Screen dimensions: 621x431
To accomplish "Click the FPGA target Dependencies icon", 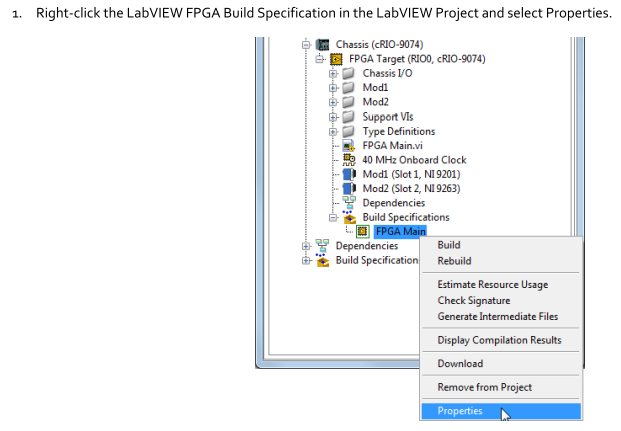I will coord(349,203).
